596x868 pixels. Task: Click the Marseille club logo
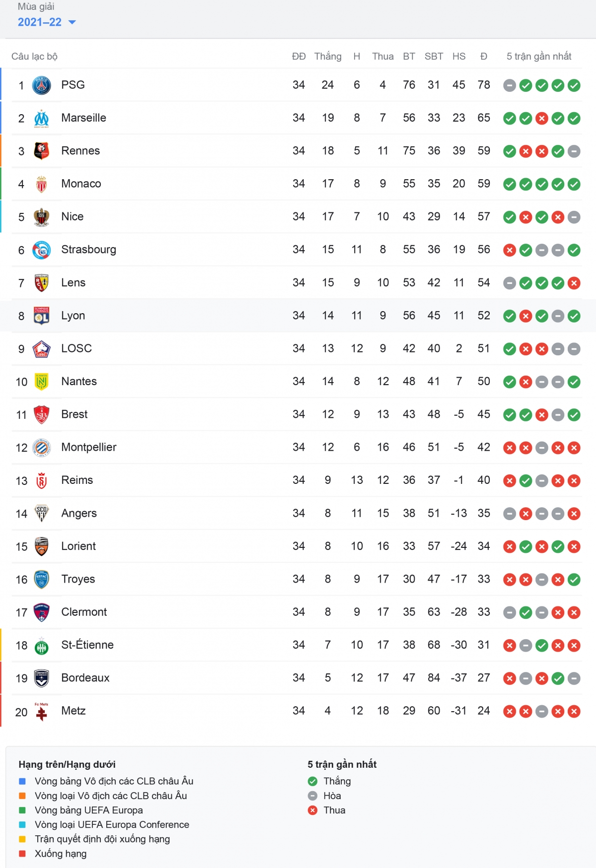(x=42, y=118)
